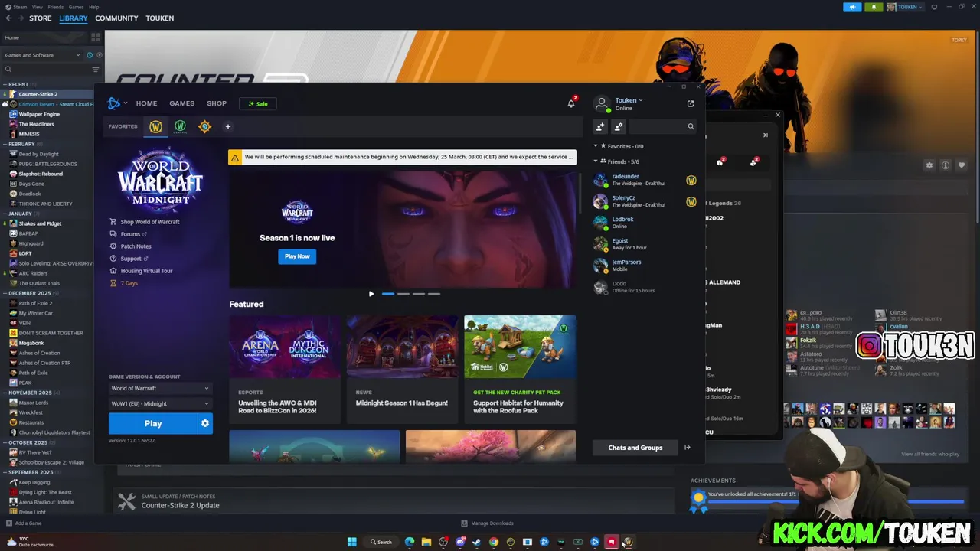The image size is (980, 551).
Task: Open Battle.net GAMES tab
Action: pos(181,103)
